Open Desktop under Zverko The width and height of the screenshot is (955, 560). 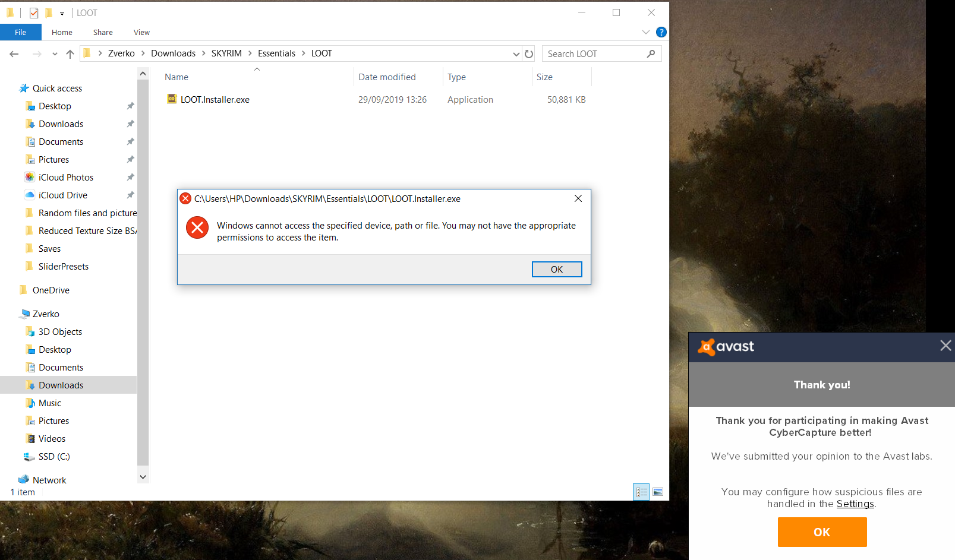click(55, 350)
